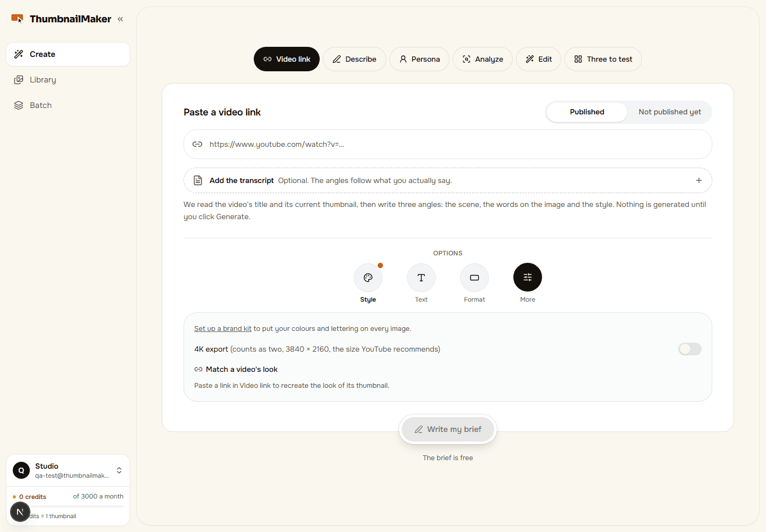This screenshot has height=532, width=766.
Task: Collapse the sidebar with double chevron
Action: tap(120, 19)
